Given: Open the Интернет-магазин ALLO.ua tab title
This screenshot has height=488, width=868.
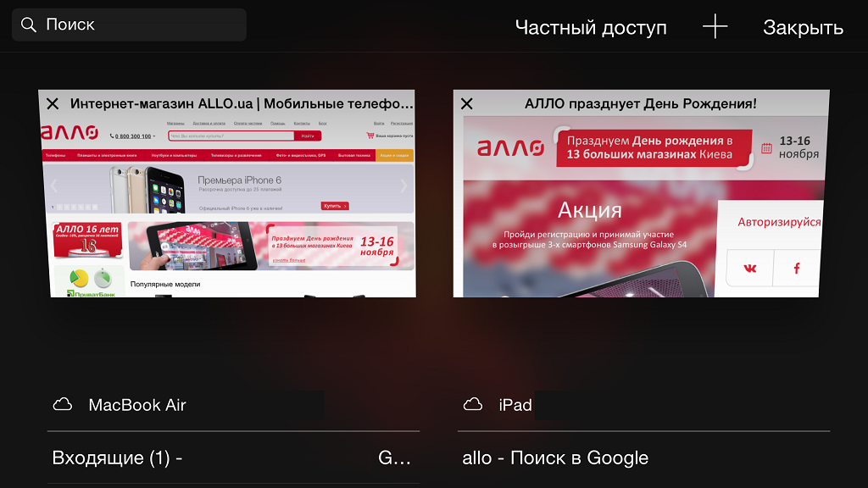Looking at the screenshot, I should coord(242,103).
